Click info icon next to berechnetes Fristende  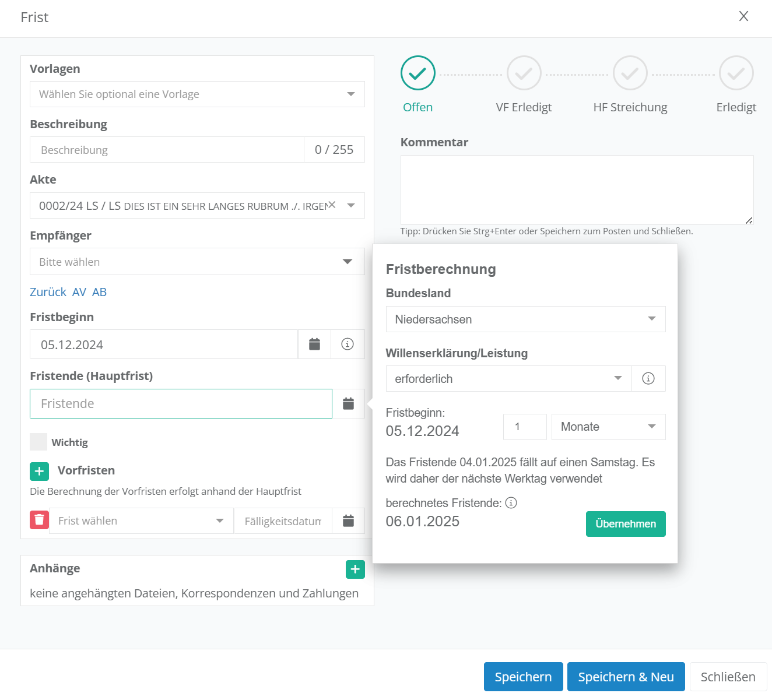point(511,503)
